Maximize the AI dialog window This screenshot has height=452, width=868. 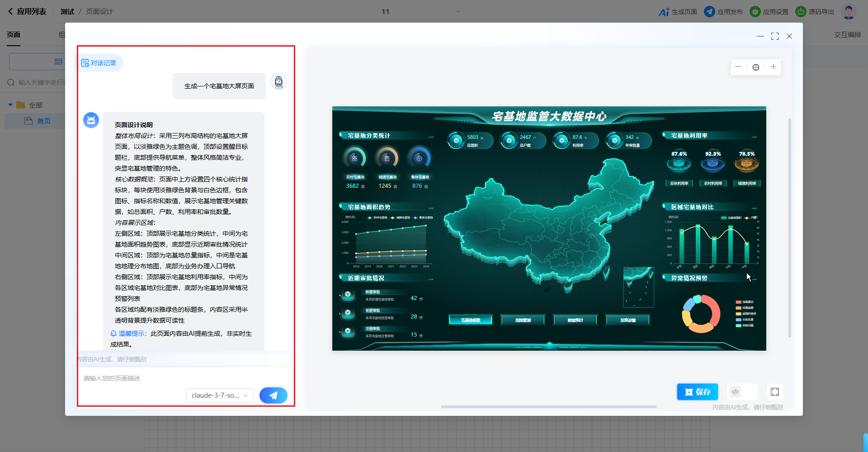point(775,36)
